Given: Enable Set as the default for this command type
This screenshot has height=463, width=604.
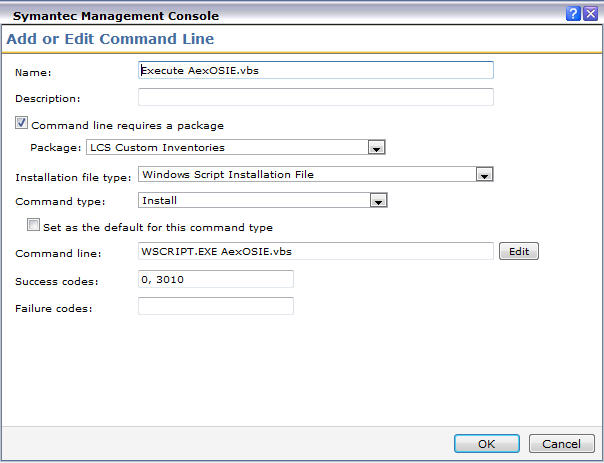Looking at the screenshot, I should click(33, 225).
